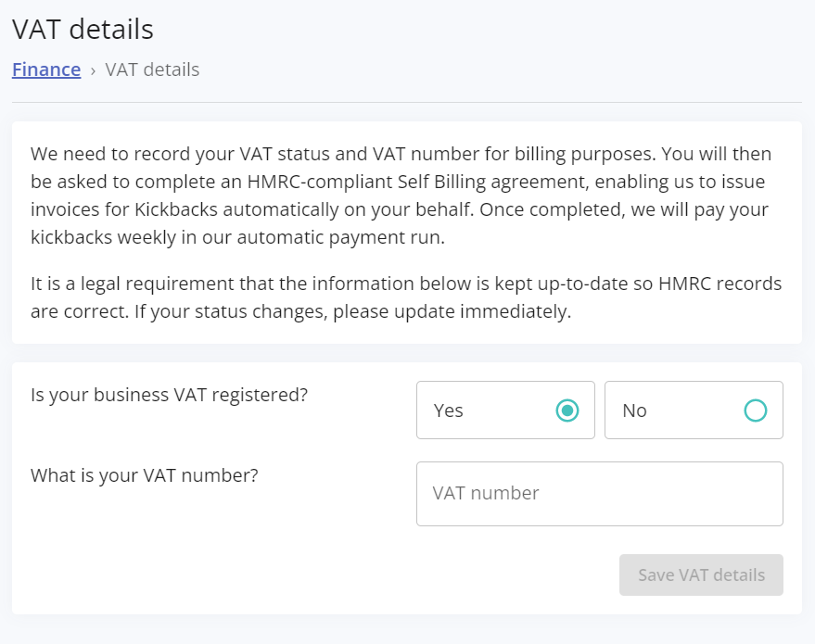This screenshot has height=644, width=815.
Task: Click the 'Is your business VAT registered?' label
Action: (169, 395)
